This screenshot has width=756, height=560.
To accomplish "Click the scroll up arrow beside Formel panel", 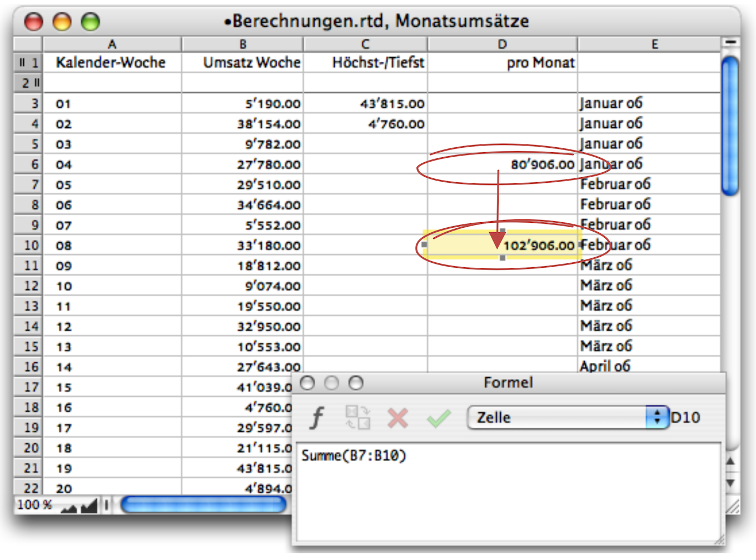I will pyautogui.click(x=730, y=461).
